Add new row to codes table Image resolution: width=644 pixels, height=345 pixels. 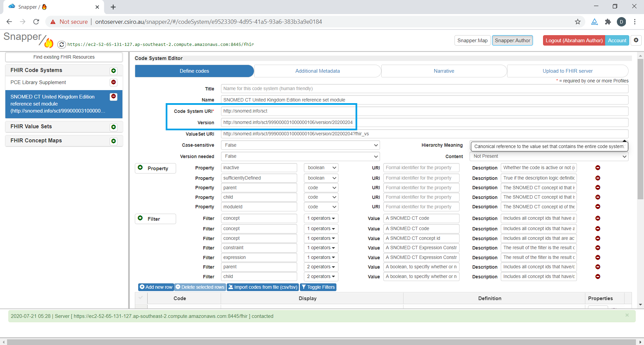click(x=156, y=287)
